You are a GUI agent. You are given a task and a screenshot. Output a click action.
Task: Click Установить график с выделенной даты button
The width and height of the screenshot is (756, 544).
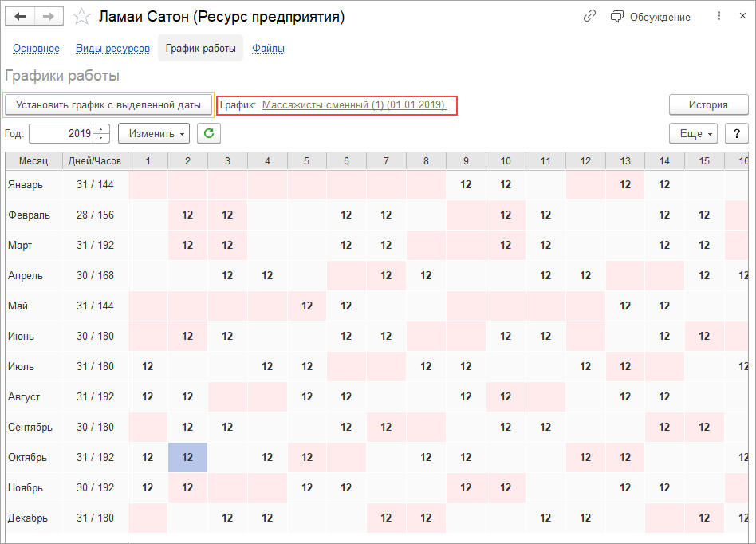108,104
